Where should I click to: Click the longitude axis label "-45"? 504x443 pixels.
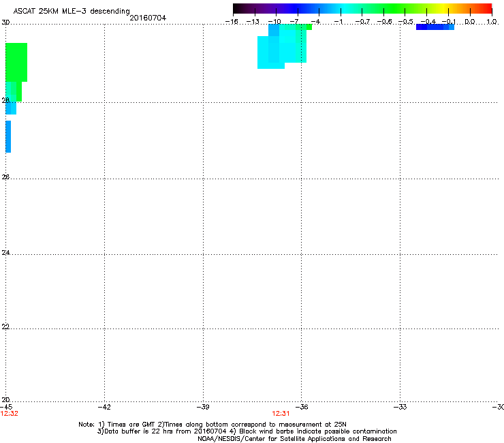pyautogui.click(x=6, y=407)
